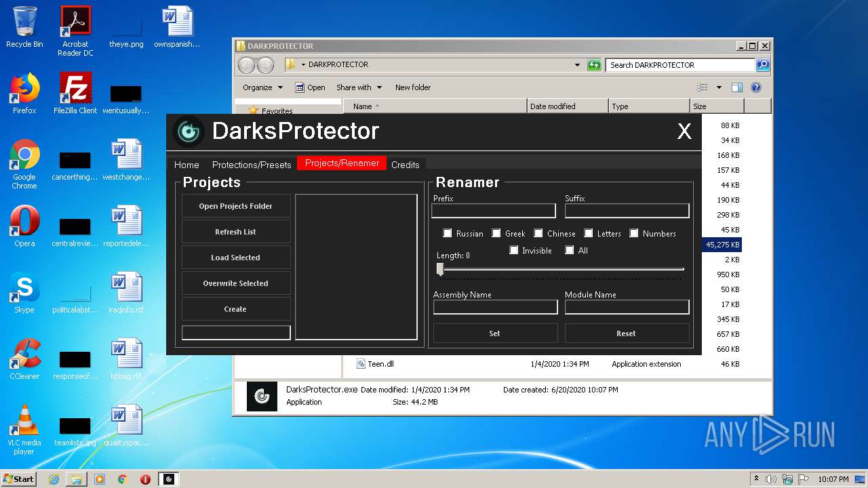Focus the Assembly Name input

pyautogui.click(x=495, y=307)
